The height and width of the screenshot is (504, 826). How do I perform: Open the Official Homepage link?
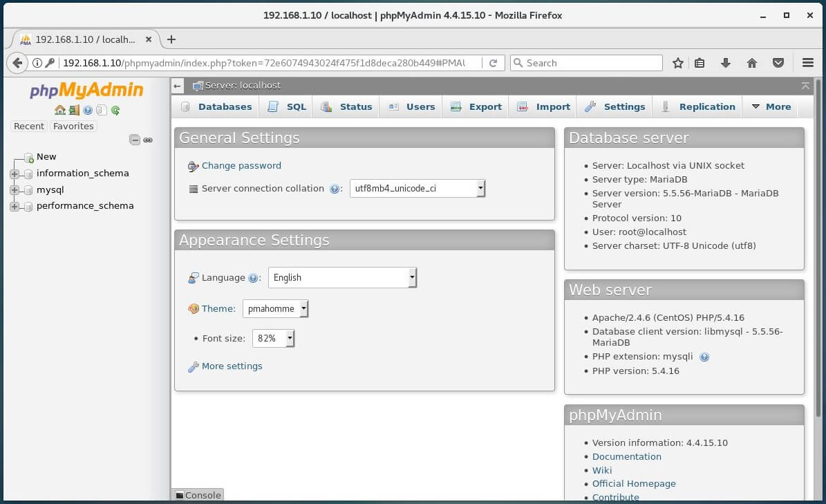pos(634,483)
